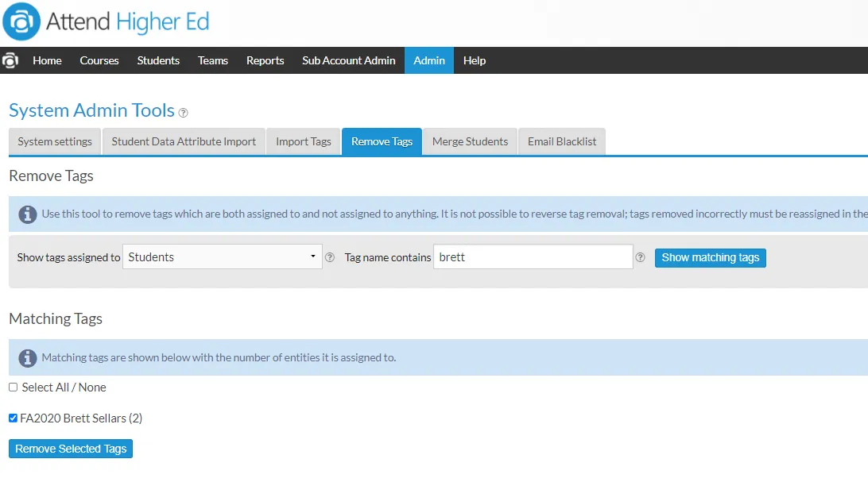Click the Attend Higher Ed logo icon
The height and width of the screenshot is (482, 868).
[21, 21]
